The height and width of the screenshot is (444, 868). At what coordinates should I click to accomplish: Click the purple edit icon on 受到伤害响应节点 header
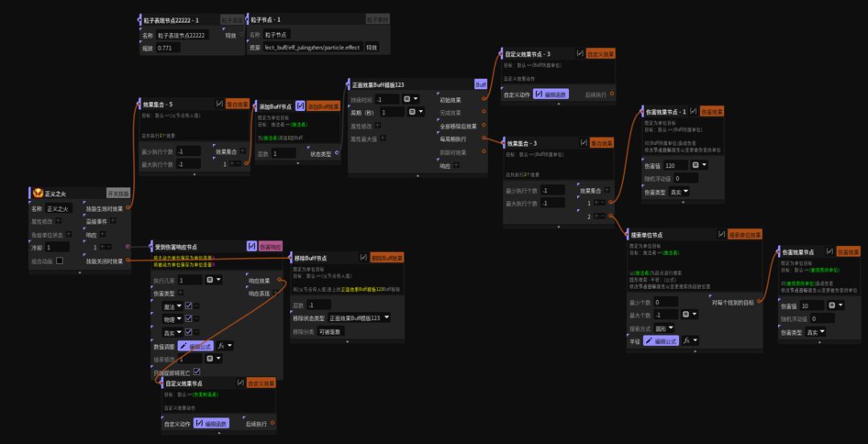252,246
